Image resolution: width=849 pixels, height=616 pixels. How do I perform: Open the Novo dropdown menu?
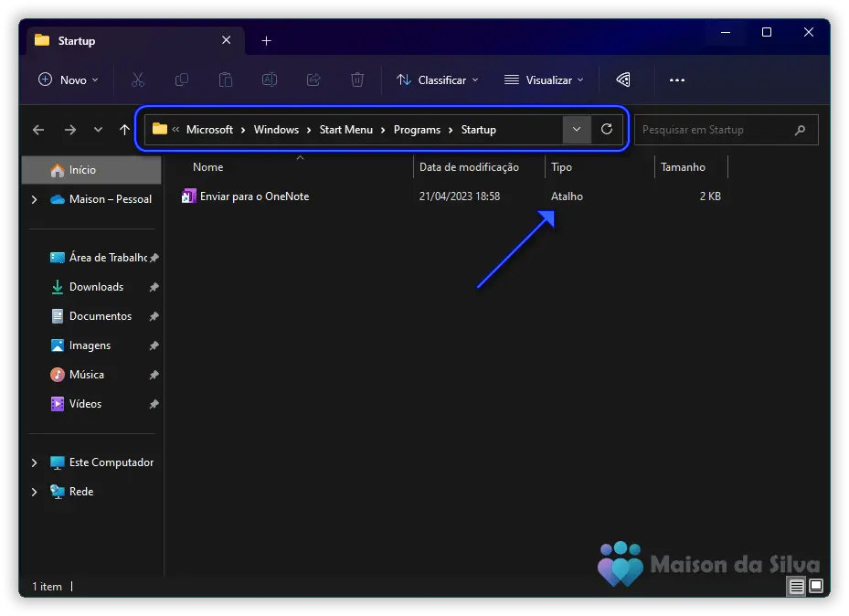tap(69, 80)
